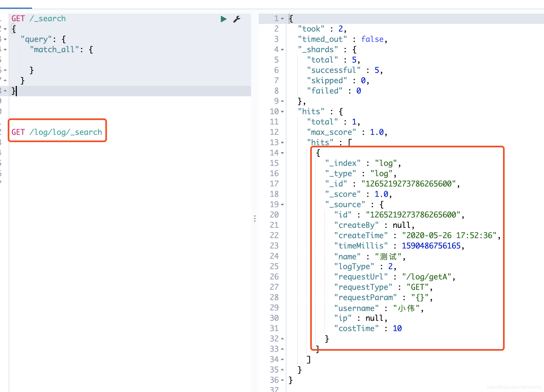This screenshot has width=544, height=392.
Task: Fold the hit object at line 14
Action: (283, 153)
